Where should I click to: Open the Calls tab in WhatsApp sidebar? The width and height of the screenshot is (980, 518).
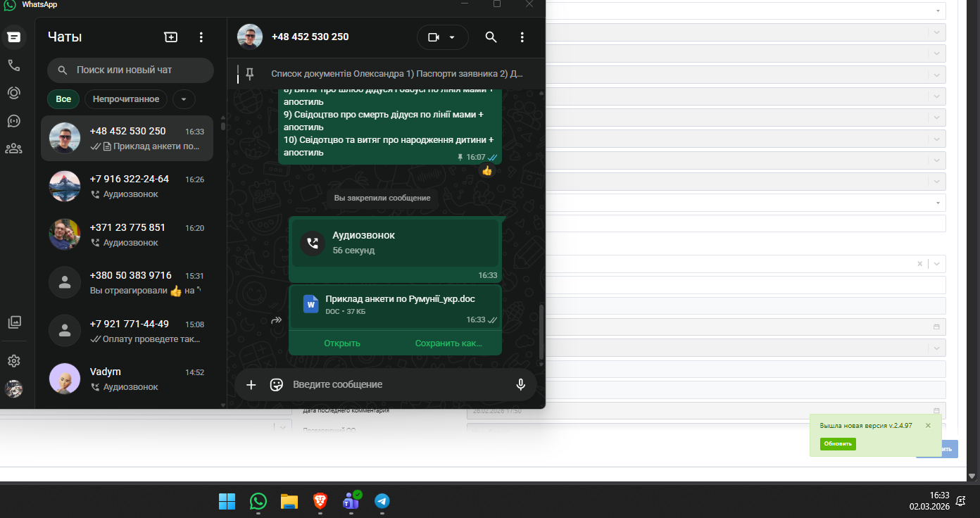(x=13, y=65)
